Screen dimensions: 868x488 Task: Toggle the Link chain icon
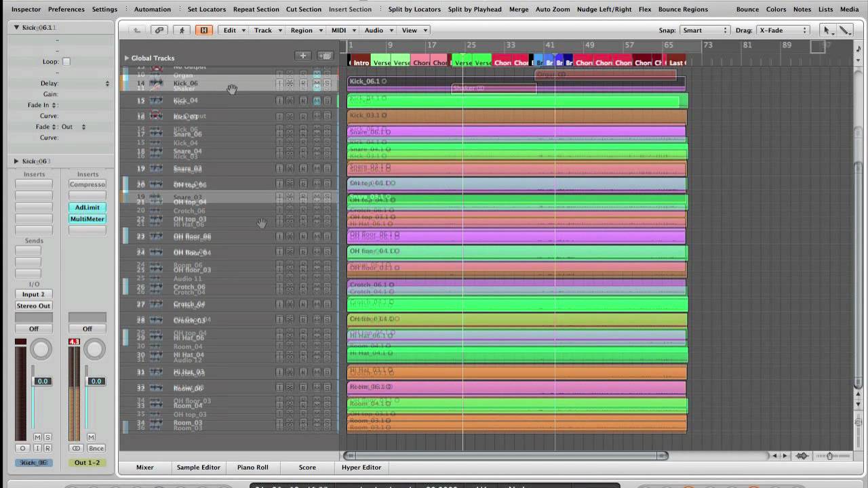click(159, 30)
